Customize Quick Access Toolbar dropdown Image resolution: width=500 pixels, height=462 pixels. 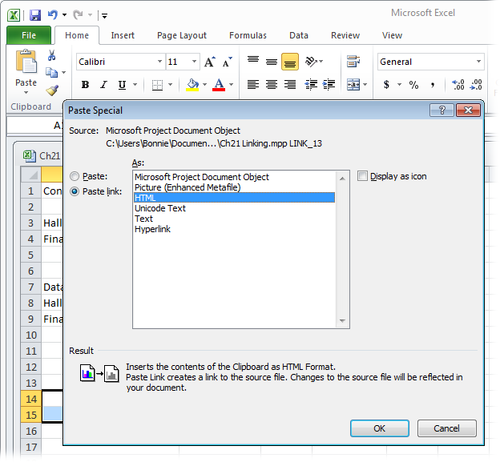pos(104,15)
